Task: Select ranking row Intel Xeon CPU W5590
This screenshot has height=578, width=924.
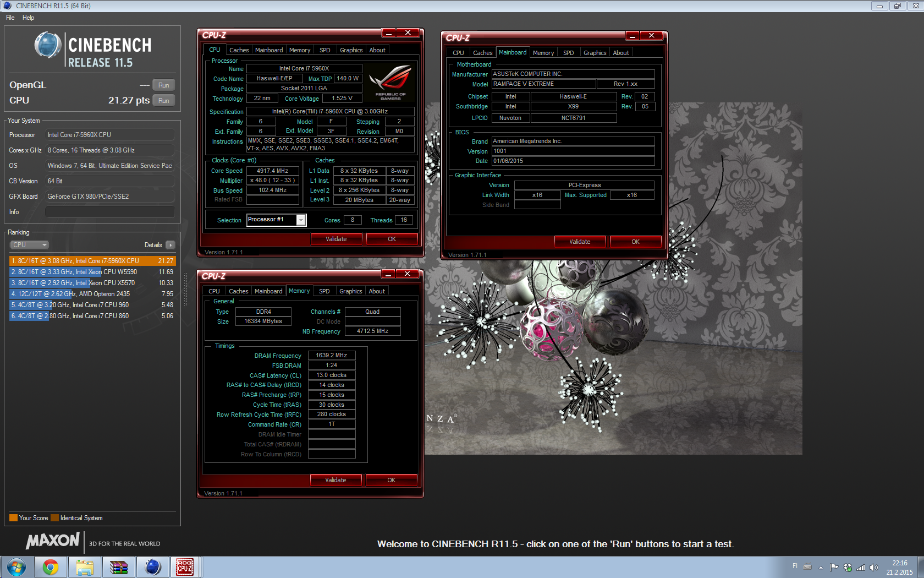Action: tap(92, 272)
